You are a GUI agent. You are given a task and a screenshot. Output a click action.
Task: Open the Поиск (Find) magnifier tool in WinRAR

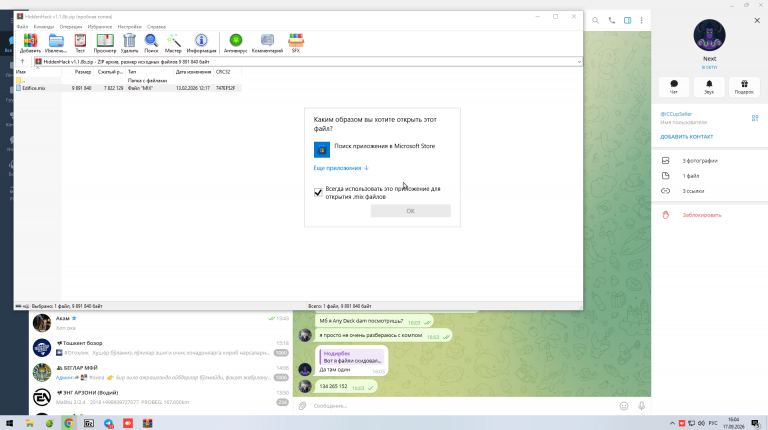click(151, 43)
